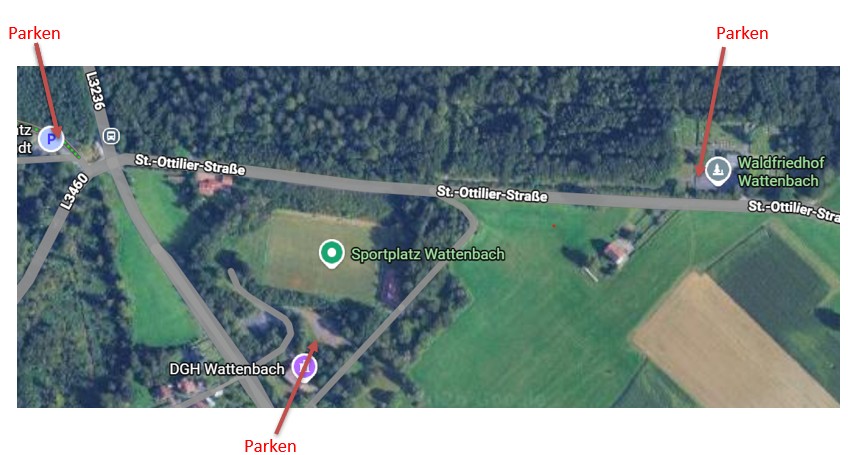Click the DGH Wattenbach text label

[x=227, y=370]
